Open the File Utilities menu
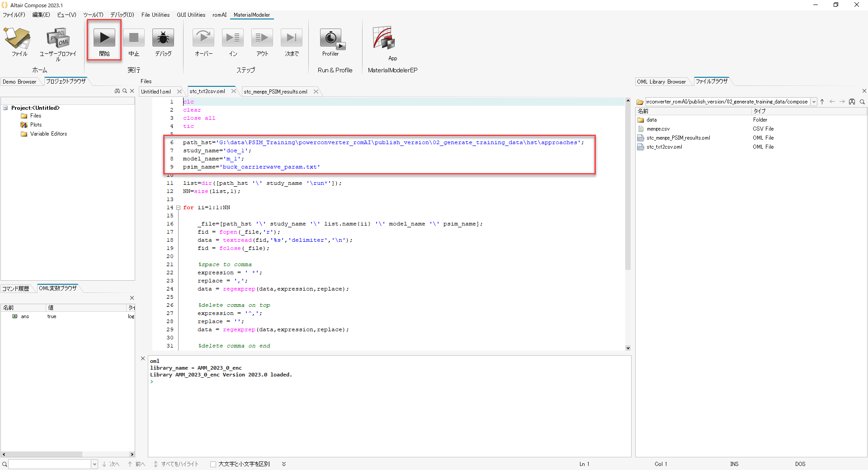Image resolution: width=868 pixels, height=470 pixels. (156, 15)
